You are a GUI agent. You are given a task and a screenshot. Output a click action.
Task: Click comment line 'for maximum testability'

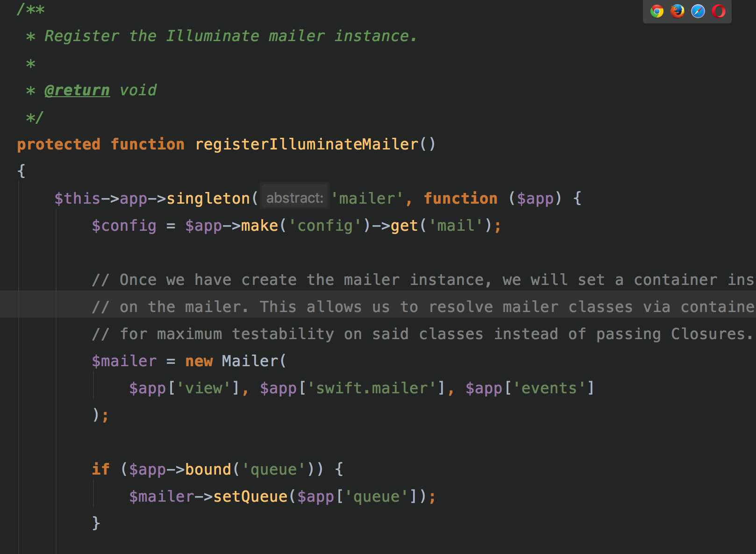[x=423, y=334]
